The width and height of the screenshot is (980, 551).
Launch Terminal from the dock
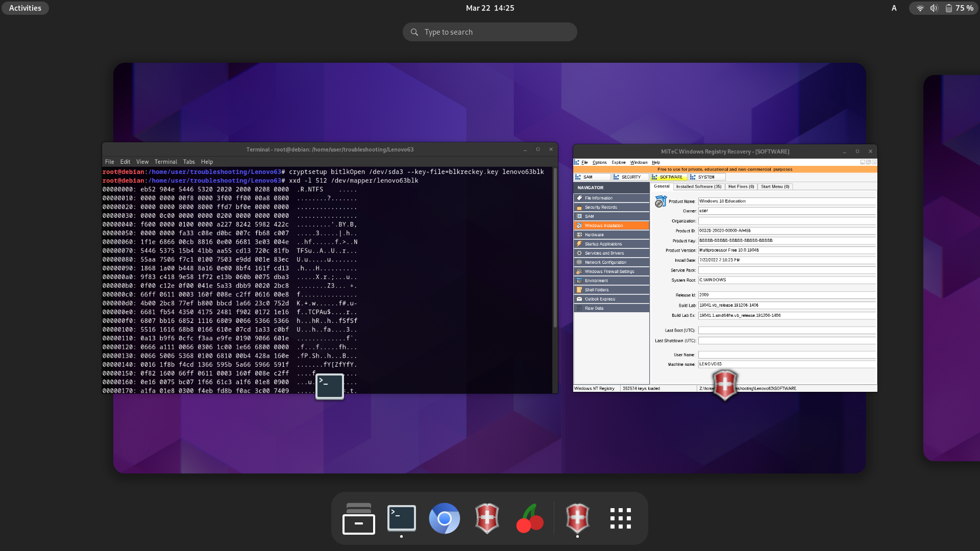(402, 518)
